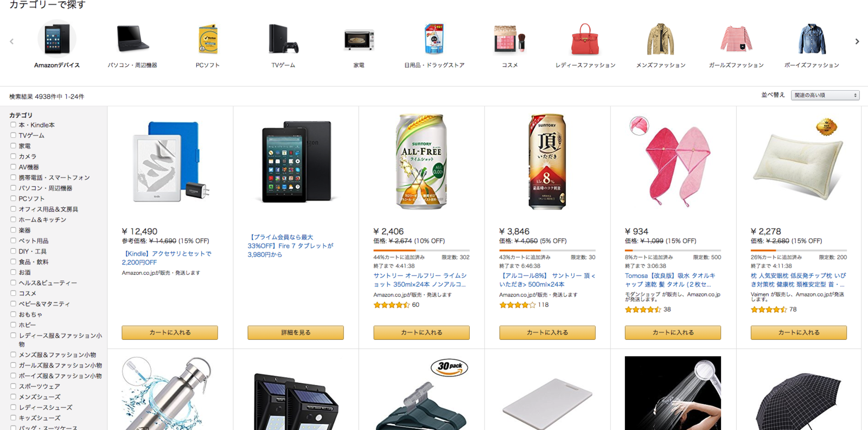Image resolution: width=868 pixels, height=430 pixels.
Task: Select the パソコン・周辺機器 laptop icon
Action: (132, 39)
